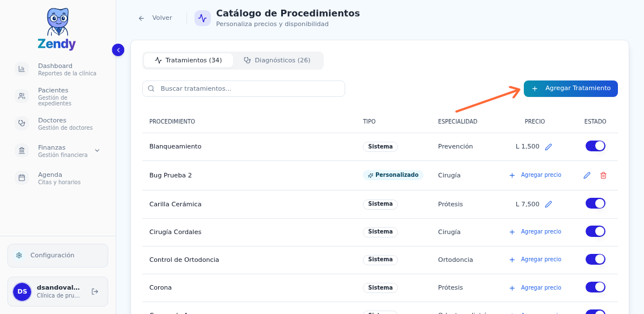Click the DS user avatar
The height and width of the screenshot is (314, 644).
tap(22, 291)
